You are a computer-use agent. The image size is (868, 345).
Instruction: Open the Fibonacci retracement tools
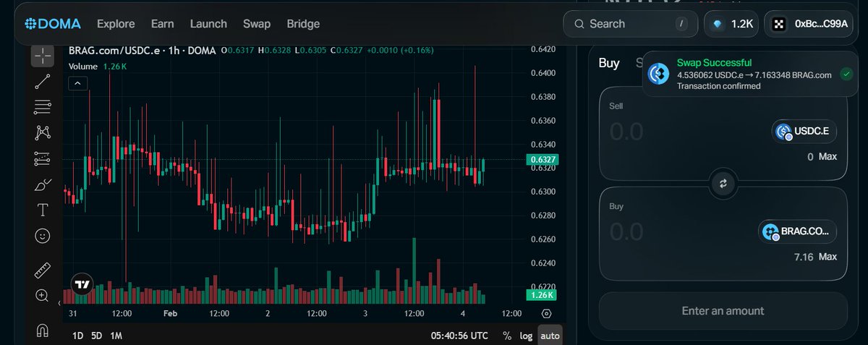coord(43,107)
